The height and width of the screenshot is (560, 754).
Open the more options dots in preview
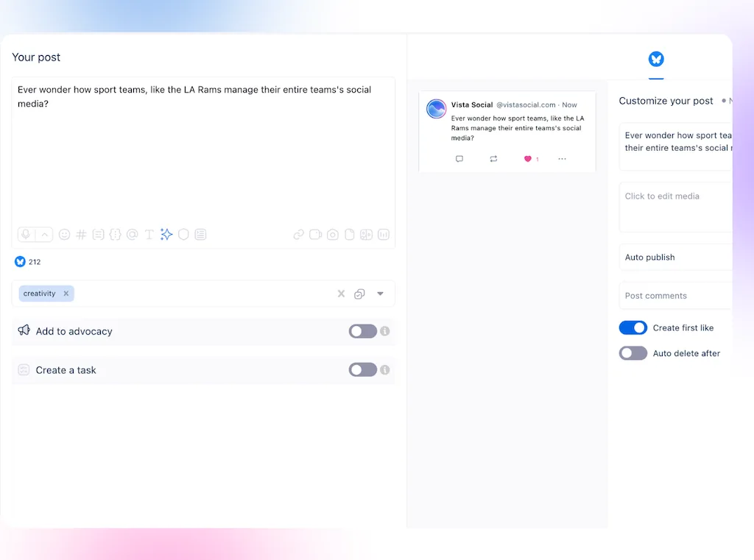[562, 159]
